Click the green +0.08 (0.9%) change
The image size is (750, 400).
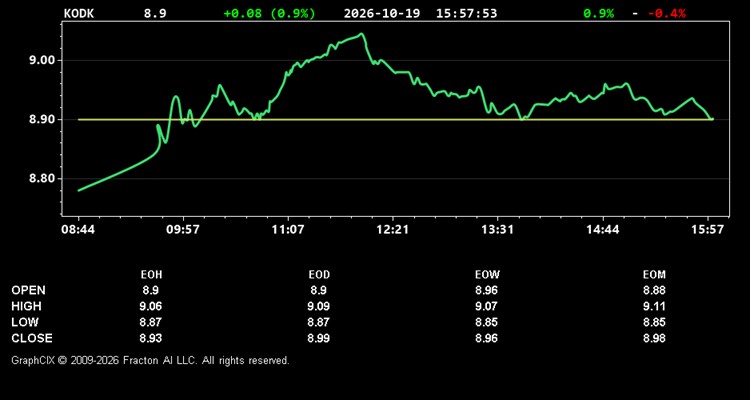[x=270, y=13]
